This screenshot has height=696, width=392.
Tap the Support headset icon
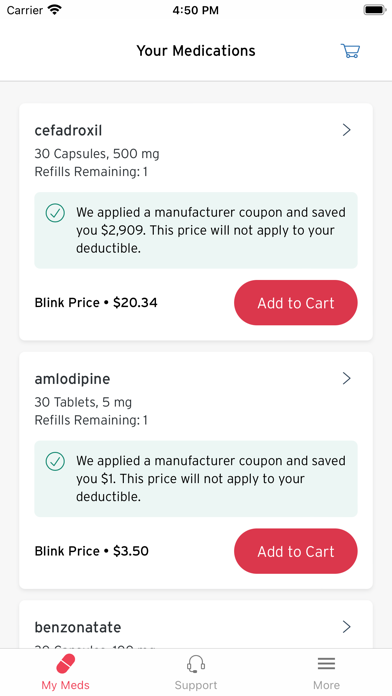[x=196, y=664]
